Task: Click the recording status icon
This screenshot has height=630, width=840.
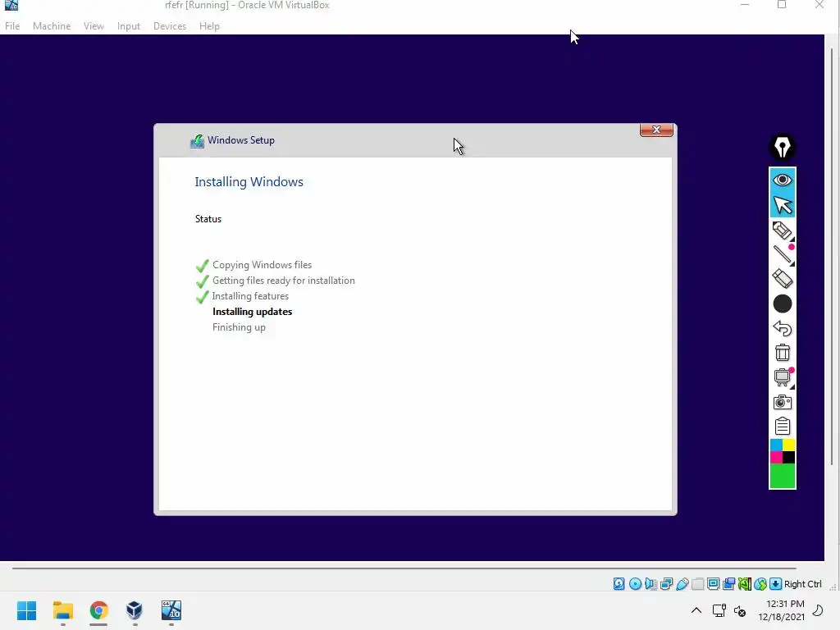Action: 728,584
